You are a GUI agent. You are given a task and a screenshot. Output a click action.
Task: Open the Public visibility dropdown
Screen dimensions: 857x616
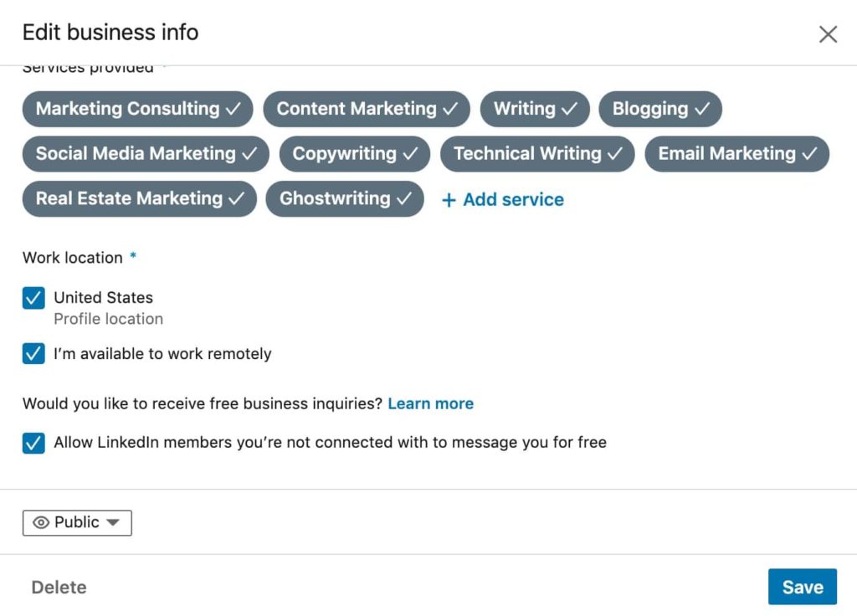coord(77,522)
